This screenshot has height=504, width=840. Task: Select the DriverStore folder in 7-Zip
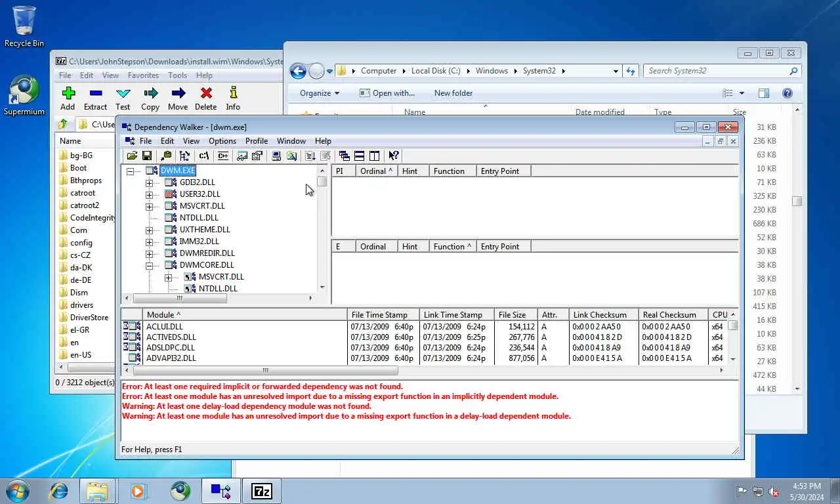click(89, 318)
